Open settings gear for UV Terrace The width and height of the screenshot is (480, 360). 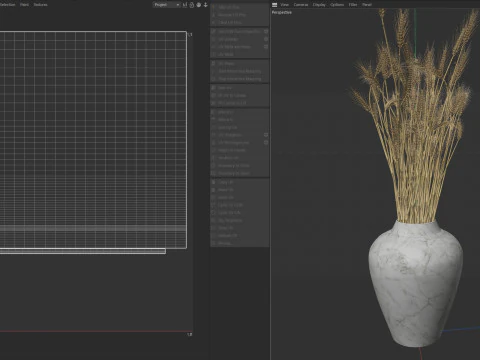click(266, 135)
